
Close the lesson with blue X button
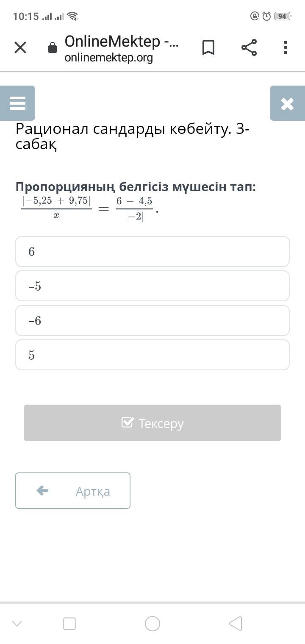[287, 103]
